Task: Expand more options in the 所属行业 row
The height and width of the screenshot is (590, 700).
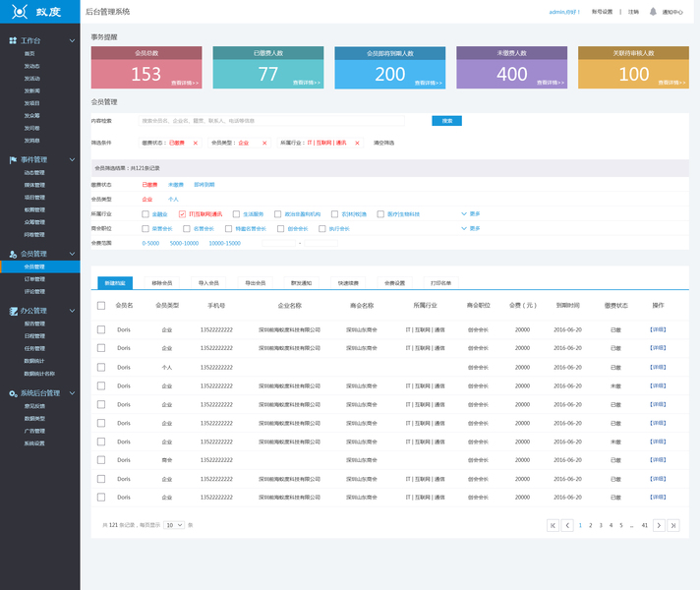Action: click(471, 214)
